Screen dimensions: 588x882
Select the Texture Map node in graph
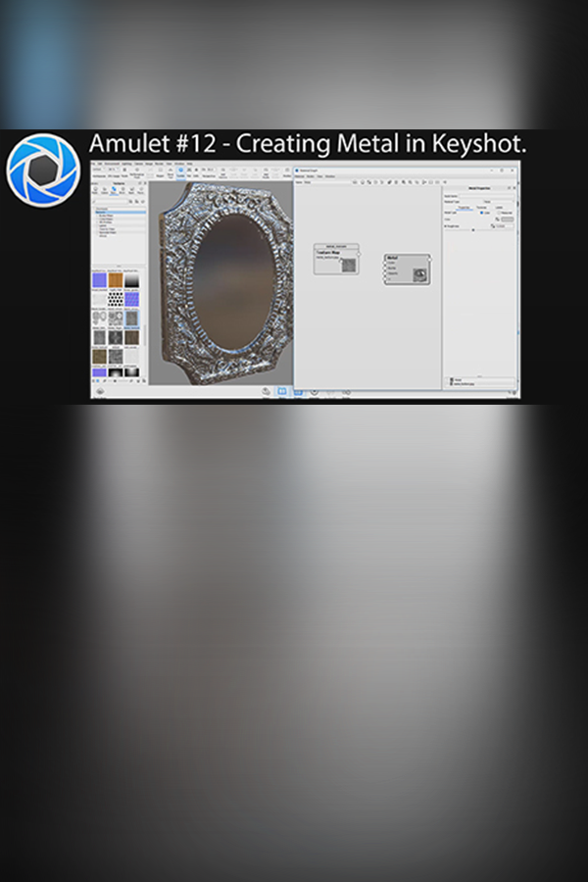336,260
